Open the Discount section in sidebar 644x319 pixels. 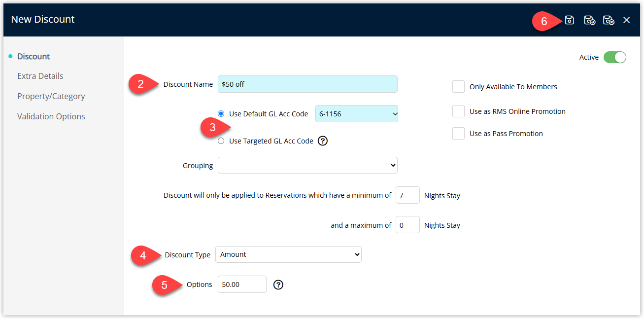(x=34, y=56)
